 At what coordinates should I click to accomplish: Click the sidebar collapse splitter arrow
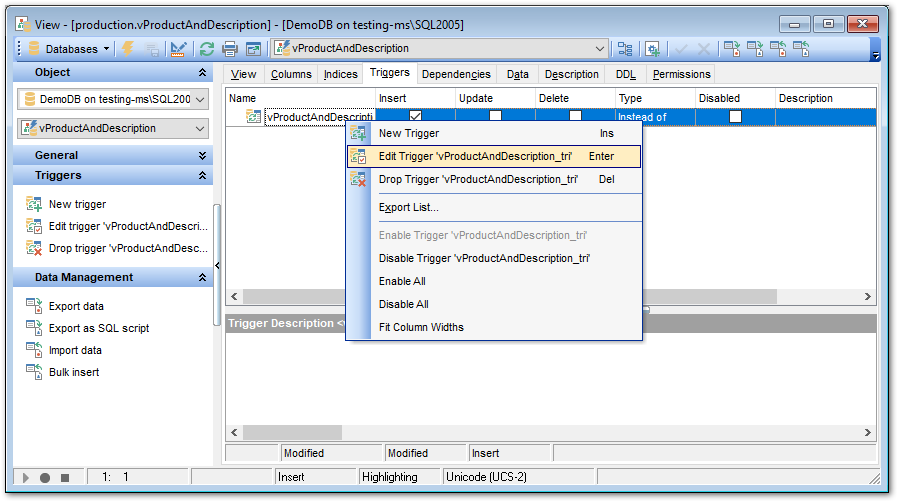tap(217, 266)
